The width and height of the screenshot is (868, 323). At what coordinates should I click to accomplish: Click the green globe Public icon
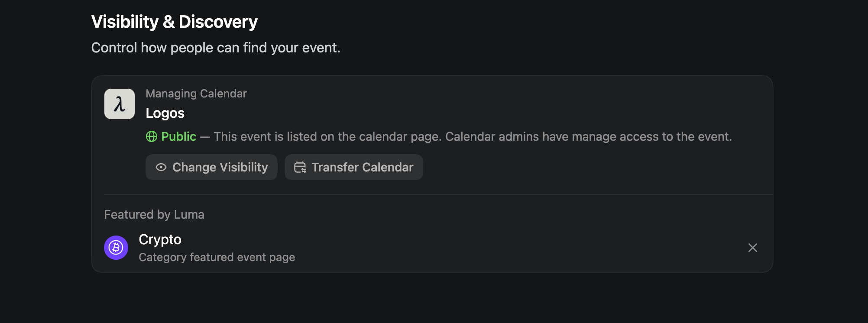[x=152, y=137]
